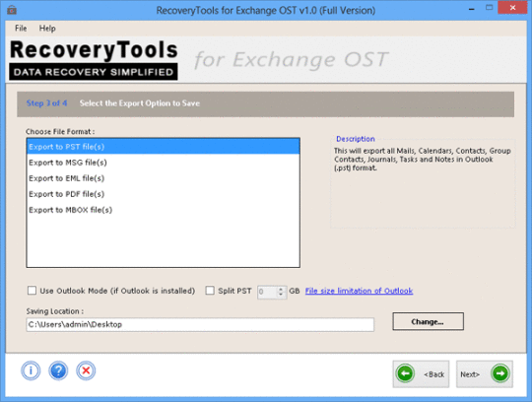Select Export to EML file(s)
532x402 pixels.
click(x=164, y=178)
